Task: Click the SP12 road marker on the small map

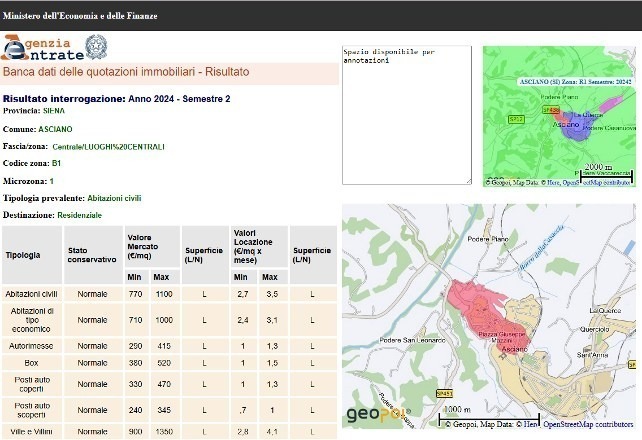Action: tap(516, 119)
